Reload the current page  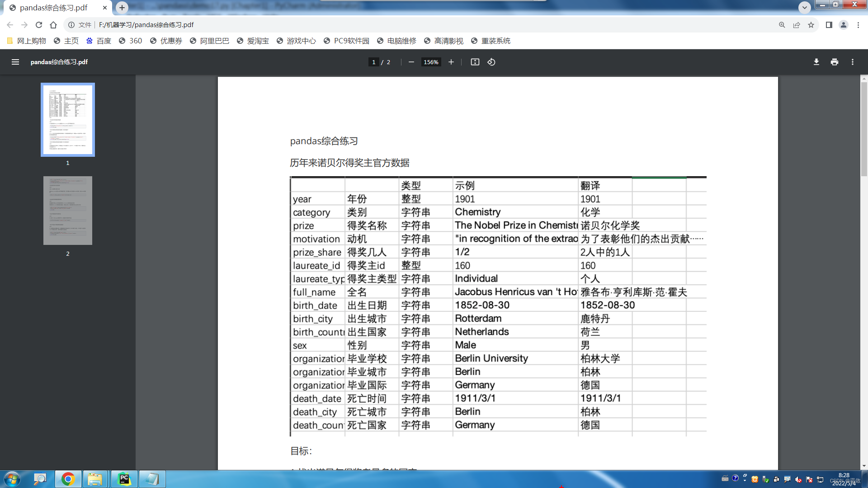click(39, 25)
